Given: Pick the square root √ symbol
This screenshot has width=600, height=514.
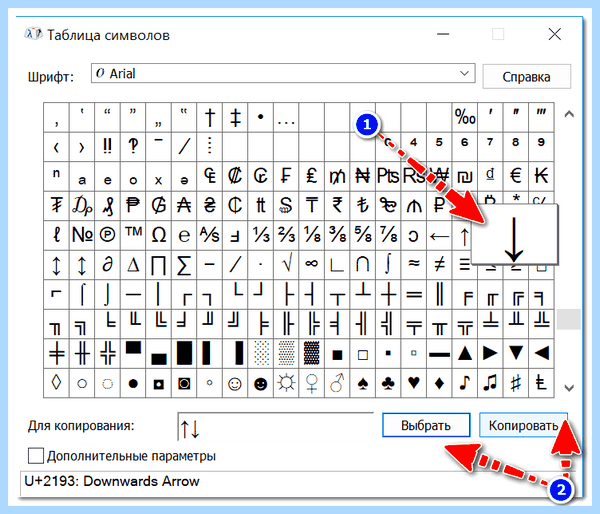Looking at the screenshot, I should pos(286,265).
